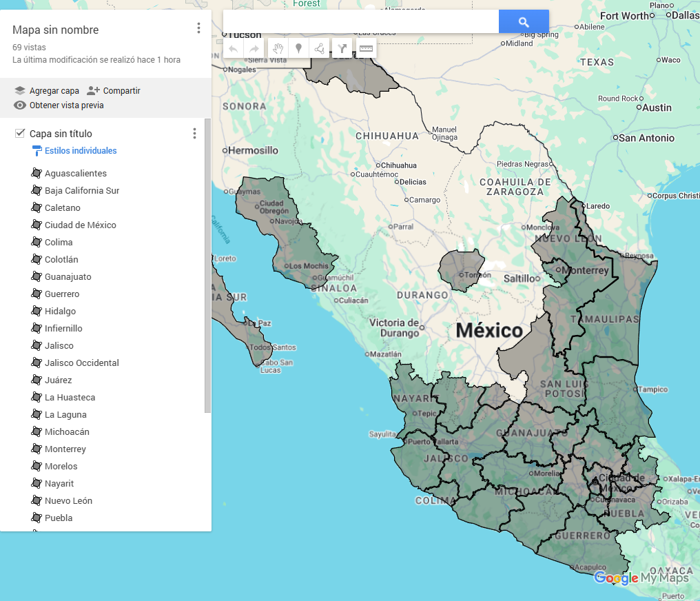Image resolution: width=700 pixels, height=601 pixels.
Task: Click in the map search input field
Action: coord(361,21)
